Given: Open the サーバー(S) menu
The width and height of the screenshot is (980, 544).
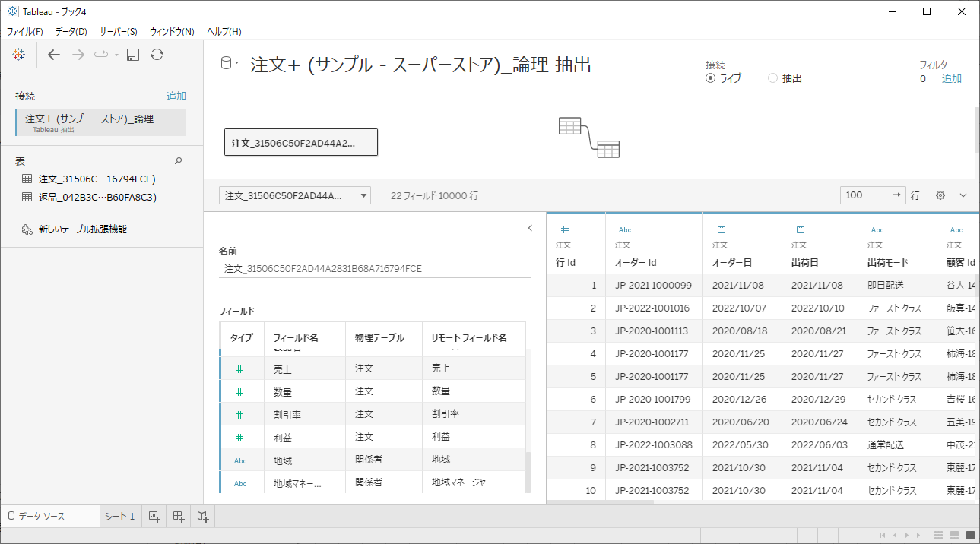Looking at the screenshot, I should click(119, 31).
